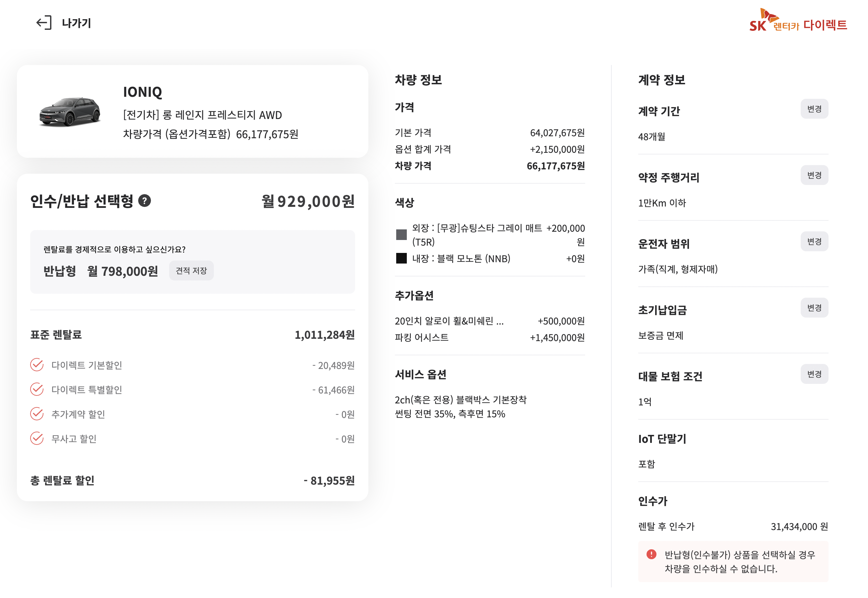
Task: Toggle 추가계약 할인 check mark
Action: [x=37, y=414]
